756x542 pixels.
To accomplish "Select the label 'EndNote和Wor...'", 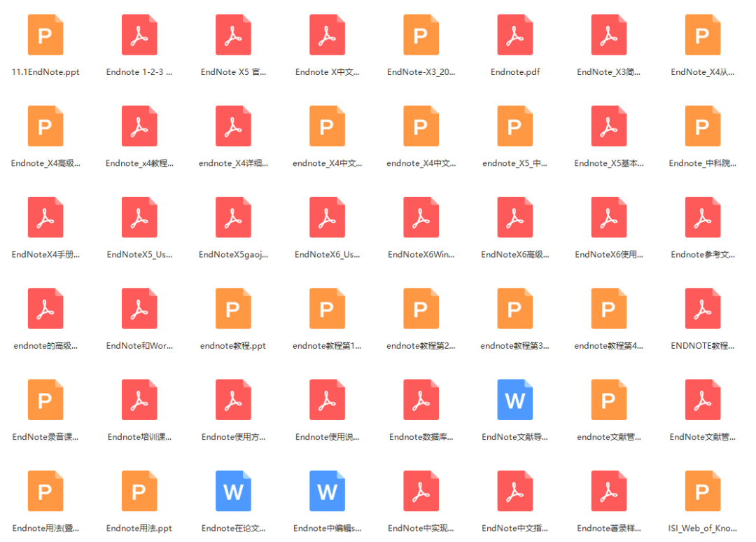I will (139, 346).
